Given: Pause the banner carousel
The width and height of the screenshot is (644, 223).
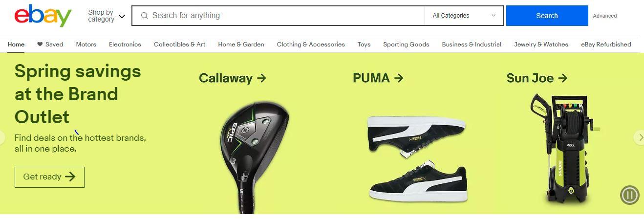Looking at the screenshot, I should click(x=629, y=195).
